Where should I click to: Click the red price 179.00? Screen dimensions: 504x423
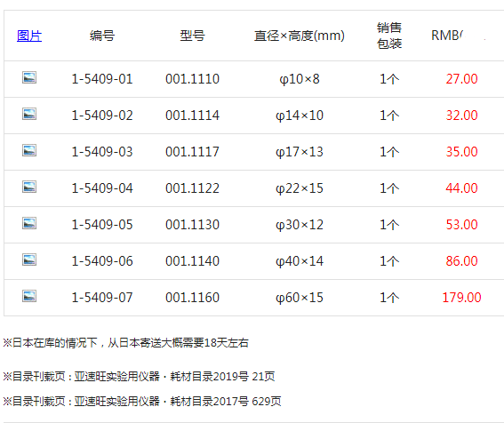(x=461, y=298)
